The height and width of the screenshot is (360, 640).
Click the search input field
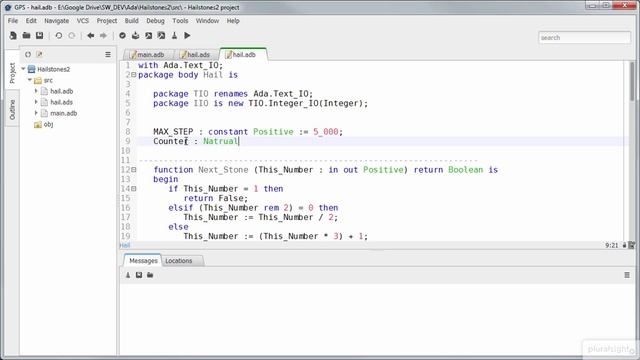click(x=584, y=38)
